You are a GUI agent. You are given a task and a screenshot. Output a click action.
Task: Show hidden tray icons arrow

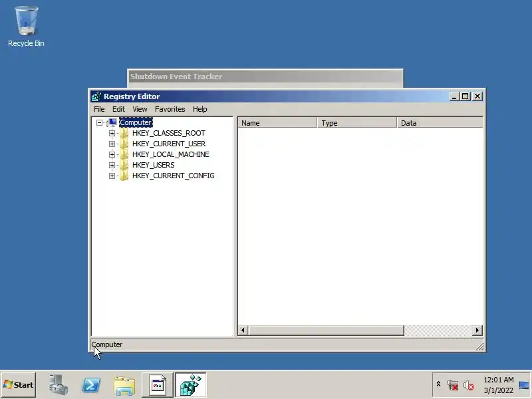[x=438, y=384]
